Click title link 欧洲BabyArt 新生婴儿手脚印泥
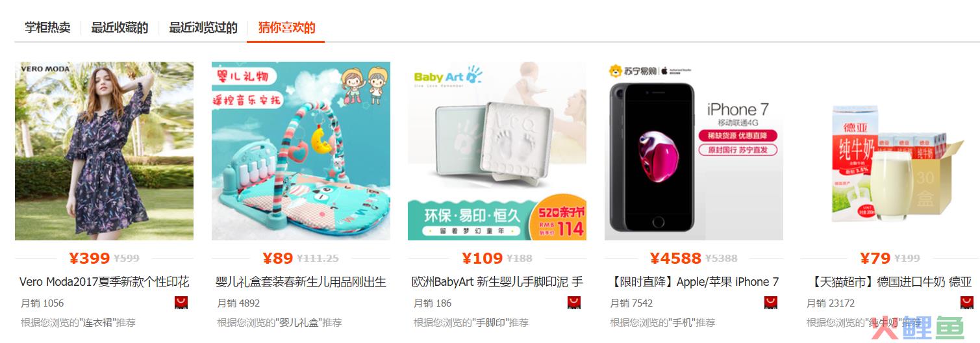The width and height of the screenshot is (980, 343). click(497, 282)
